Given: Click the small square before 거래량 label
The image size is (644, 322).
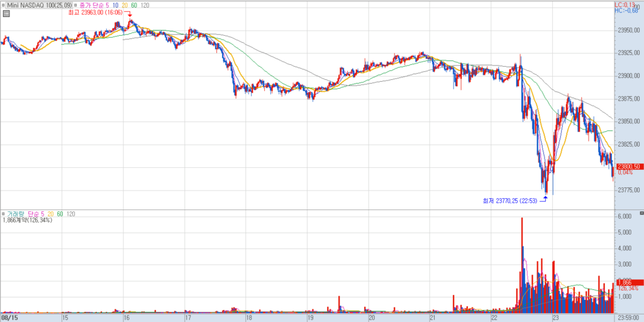Looking at the screenshot, I should point(3,214).
